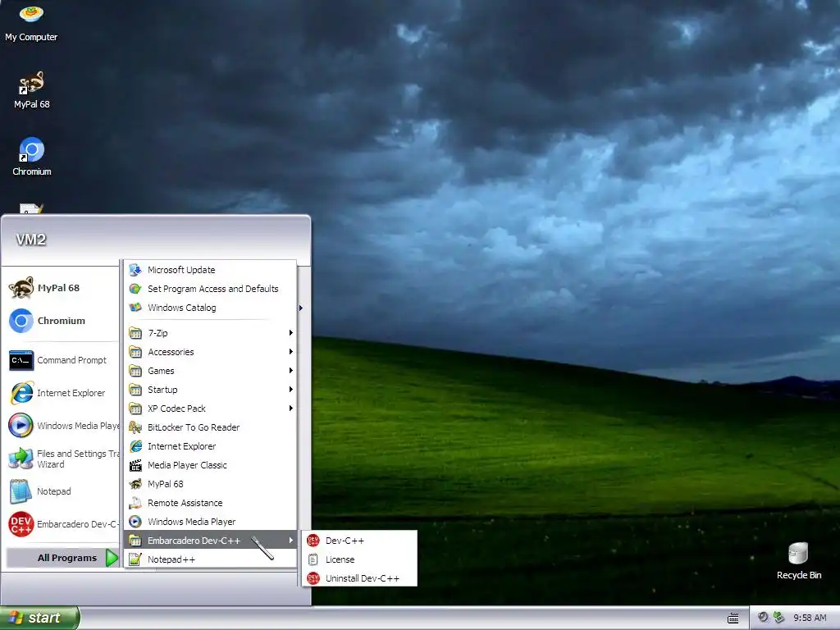Image resolution: width=840 pixels, height=630 pixels.
Task: Click the tray shield status icon
Action: (x=763, y=617)
